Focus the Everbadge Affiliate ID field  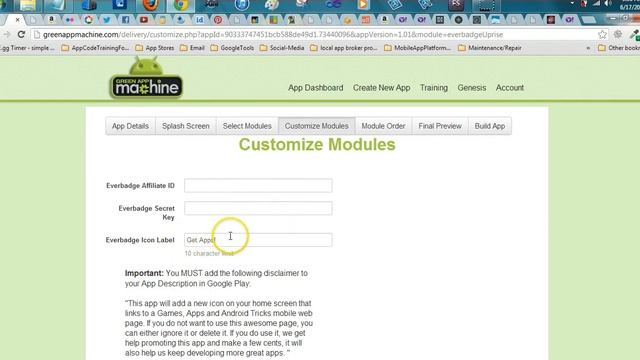click(258, 186)
